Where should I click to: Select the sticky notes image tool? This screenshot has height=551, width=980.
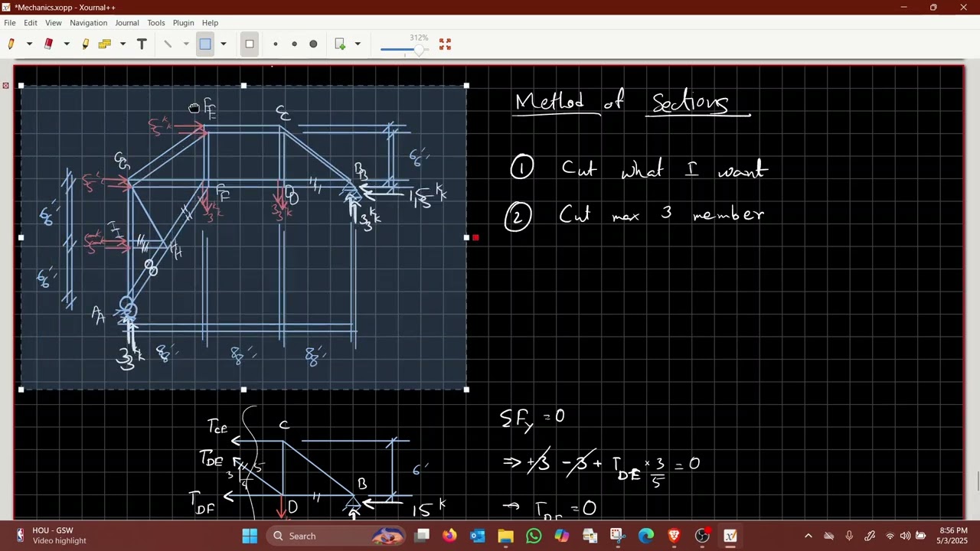click(x=105, y=44)
